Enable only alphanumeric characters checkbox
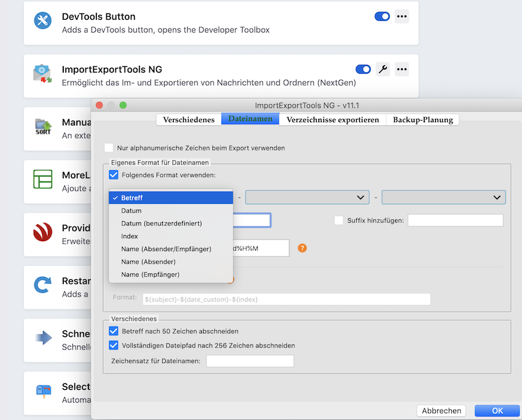 click(x=109, y=148)
